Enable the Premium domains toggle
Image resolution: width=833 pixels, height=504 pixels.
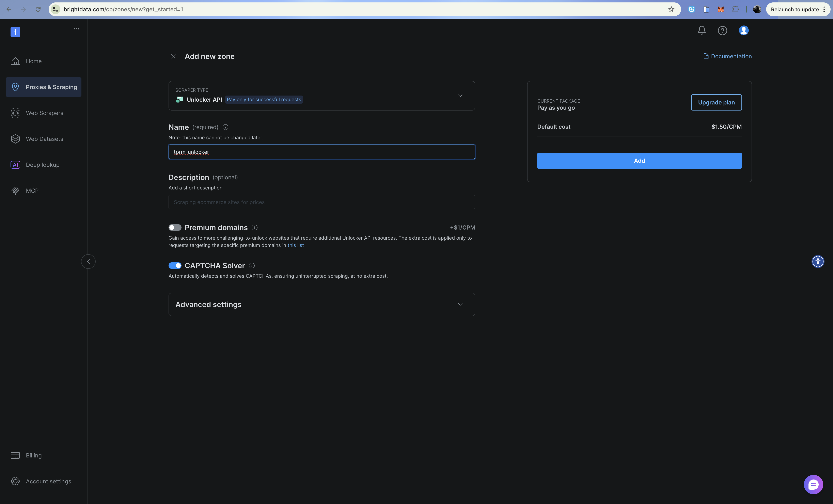pos(175,227)
